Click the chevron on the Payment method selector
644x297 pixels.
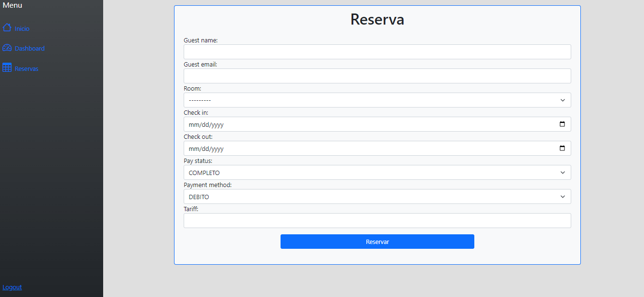(562, 196)
